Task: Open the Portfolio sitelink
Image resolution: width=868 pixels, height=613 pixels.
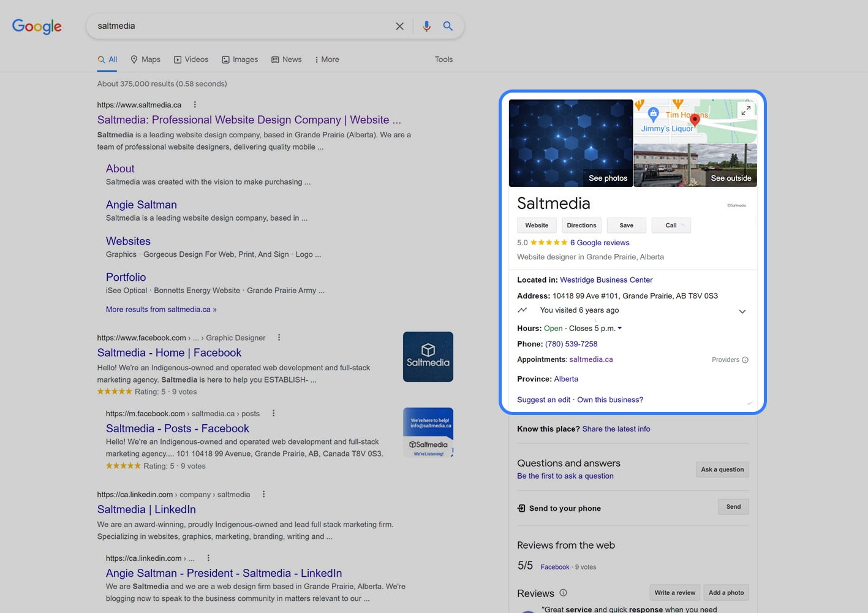Action: pyautogui.click(x=126, y=278)
